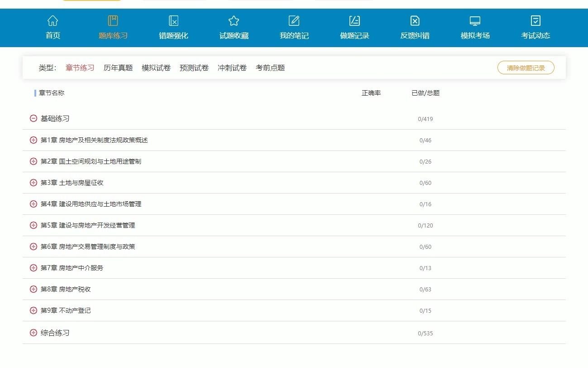Expand 第7章 房地产中介服务

click(33, 268)
